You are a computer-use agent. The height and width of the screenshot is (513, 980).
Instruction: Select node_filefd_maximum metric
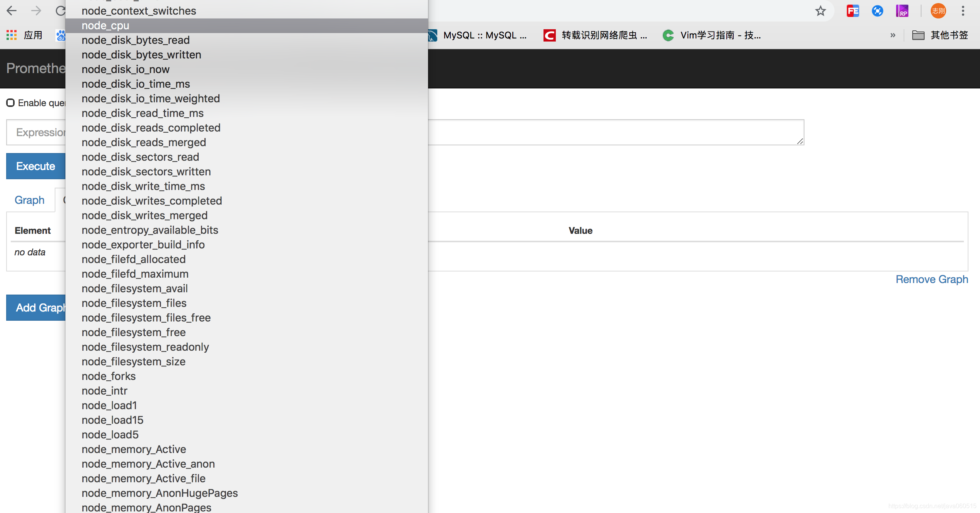click(x=247, y=274)
